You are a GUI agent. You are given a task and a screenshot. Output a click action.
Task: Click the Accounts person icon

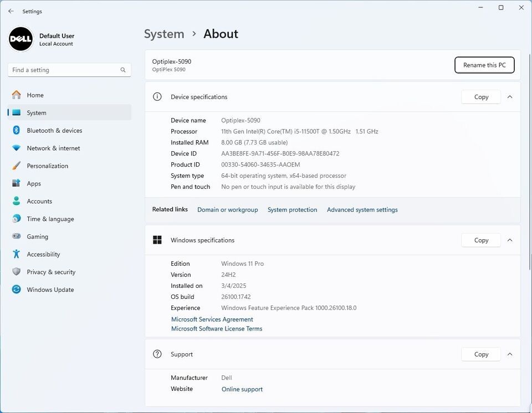[16, 201]
